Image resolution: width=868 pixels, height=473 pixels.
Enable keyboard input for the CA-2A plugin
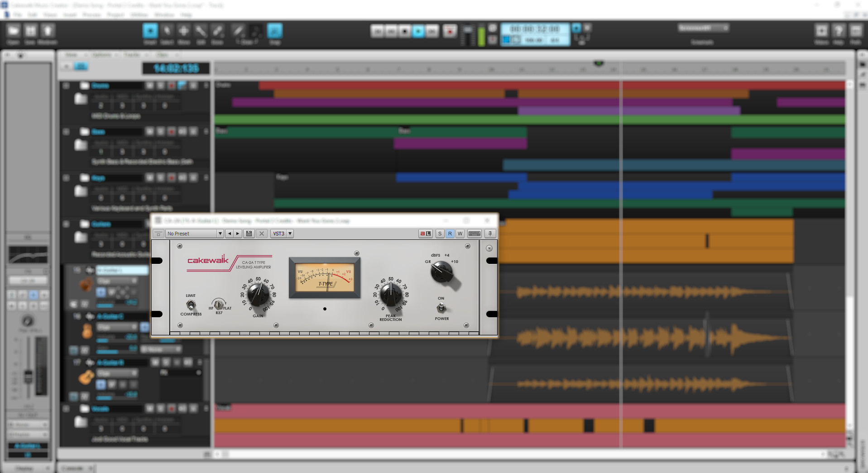[474, 233]
